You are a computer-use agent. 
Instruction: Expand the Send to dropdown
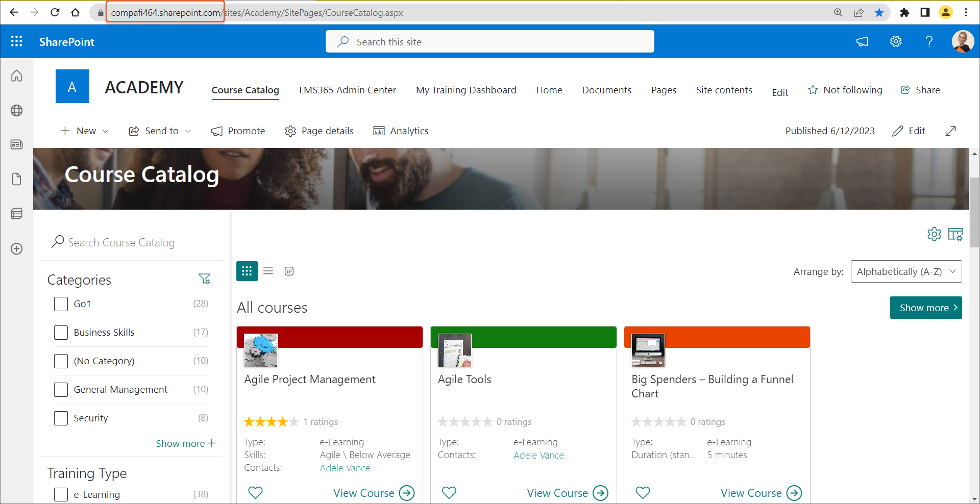click(x=160, y=131)
